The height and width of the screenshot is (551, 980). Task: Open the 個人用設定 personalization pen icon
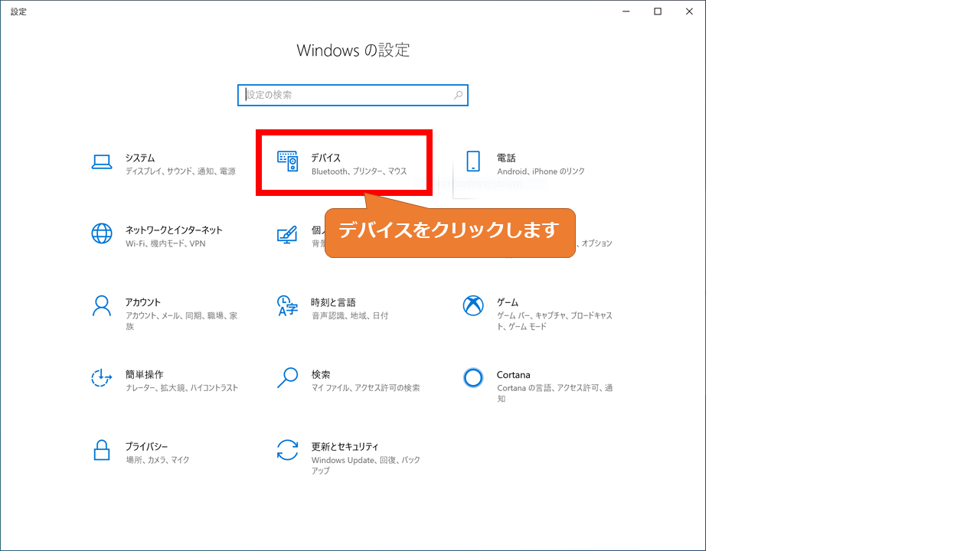pyautogui.click(x=286, y=234)
